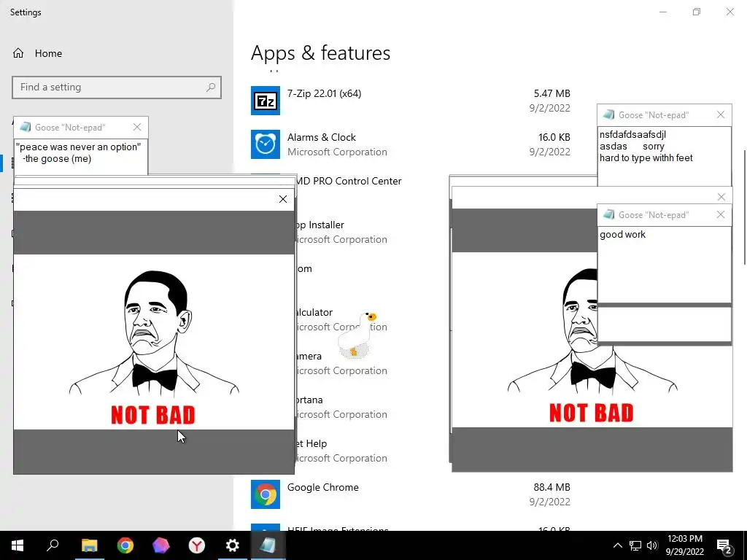Image resolution: width=747 pixels, height=560 pixels.
Task: Show hidden system tray icons
Action: tap(617, 545)
